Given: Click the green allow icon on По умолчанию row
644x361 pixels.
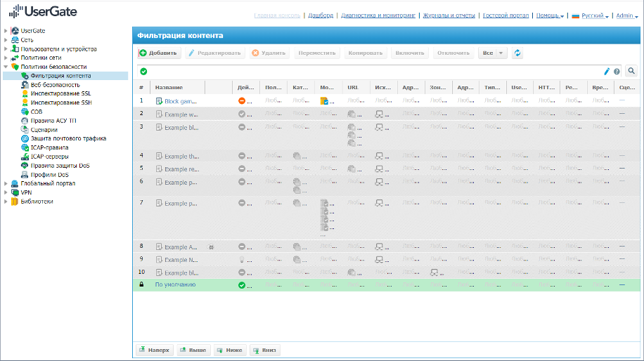Looking at the screenshot, I should pos(242,285).
